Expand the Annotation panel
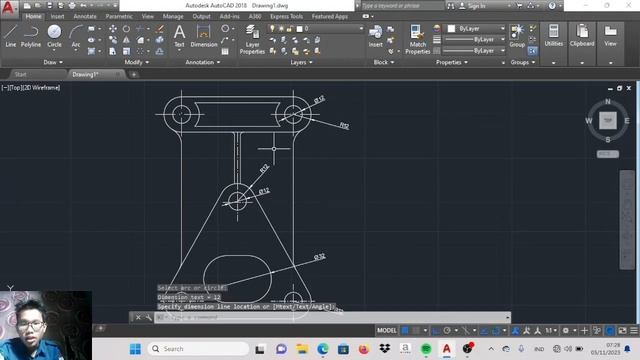The height and width of the screenshot is (360, 640). click(x=203, y=62)
